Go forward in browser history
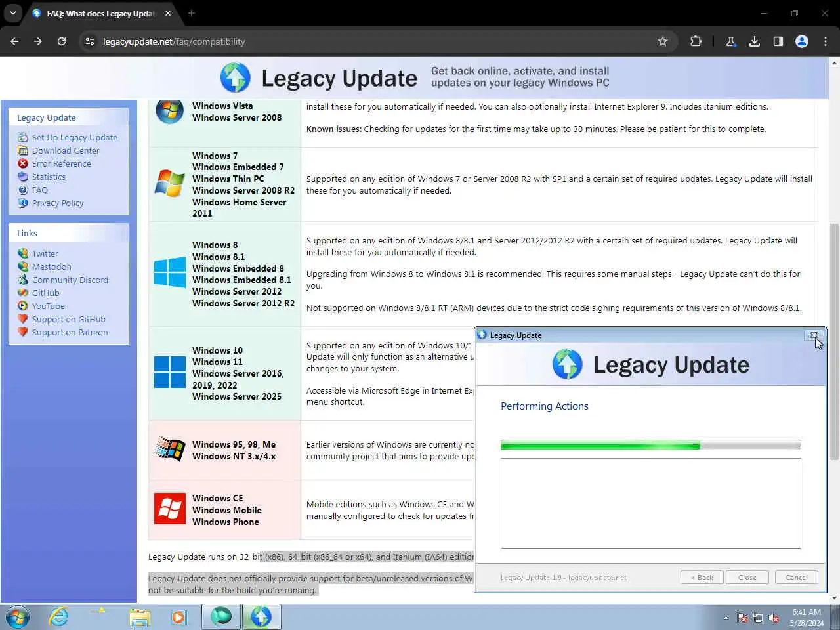Screen dimensions: 840x630 tap(38, 41)
